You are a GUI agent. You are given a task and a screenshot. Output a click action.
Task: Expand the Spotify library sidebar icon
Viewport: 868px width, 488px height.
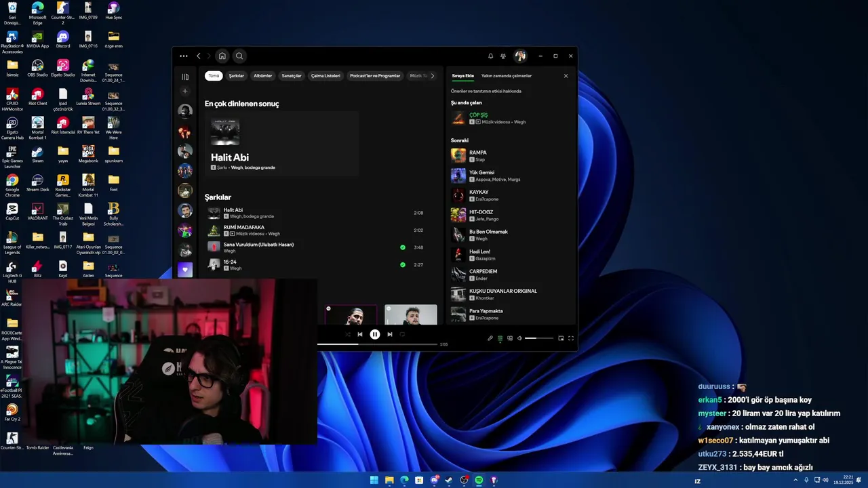pyautogui.click(x=185, y=77)
